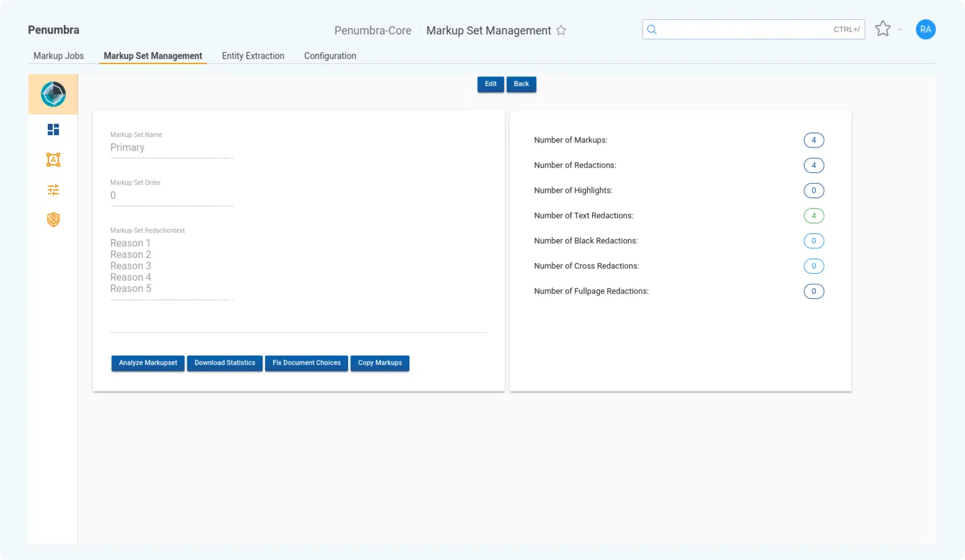Viewport: 965px width, 560px height.
Task: Click the Copy Markups button
Action: coord(380,363)
